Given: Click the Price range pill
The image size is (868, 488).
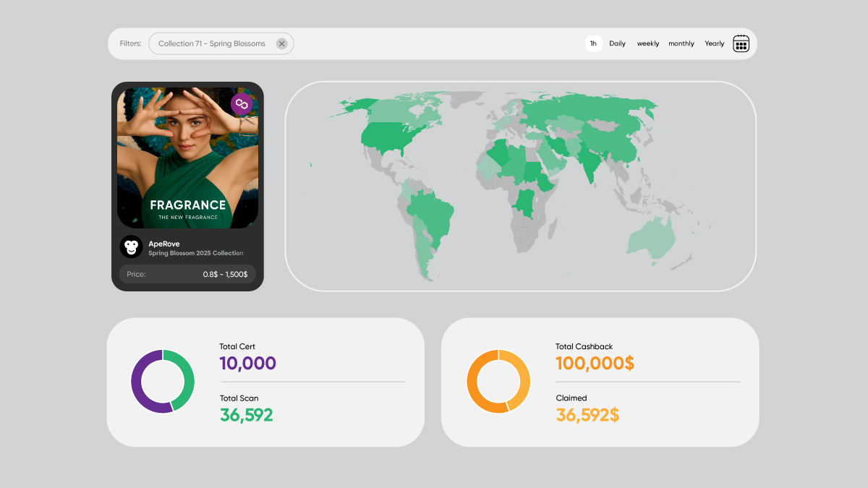Looking at the screenshot, I should (x=187, y=274).
